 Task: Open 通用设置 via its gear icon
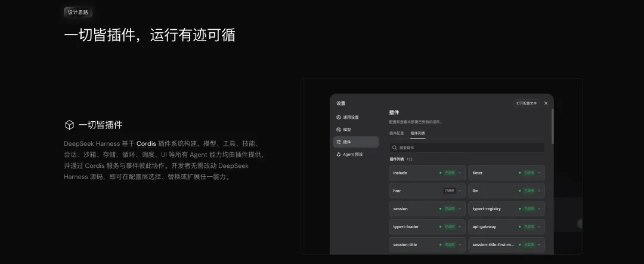339,117
